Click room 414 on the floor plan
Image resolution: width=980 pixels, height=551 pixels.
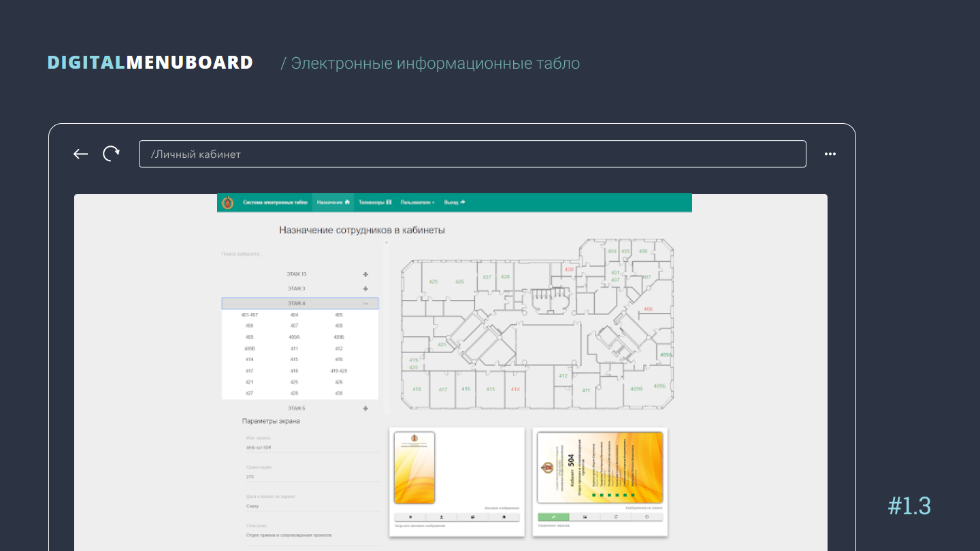(x=515, y=389)
